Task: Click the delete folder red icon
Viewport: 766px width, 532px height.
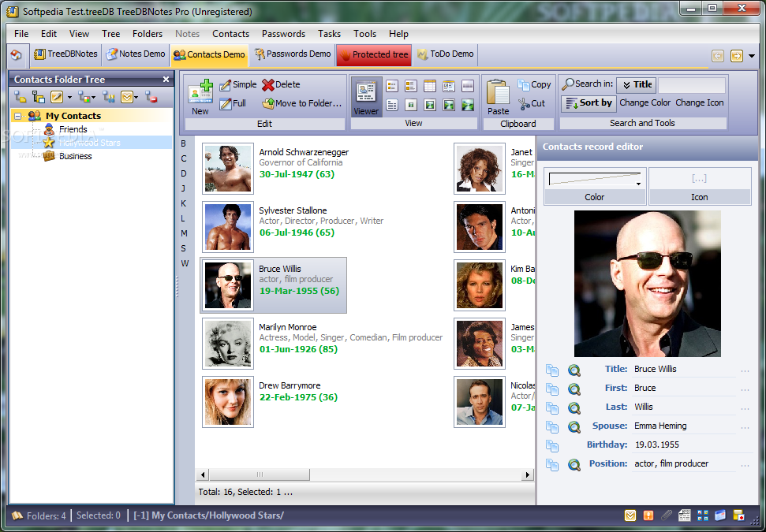Action: click(x=151, y=97)
